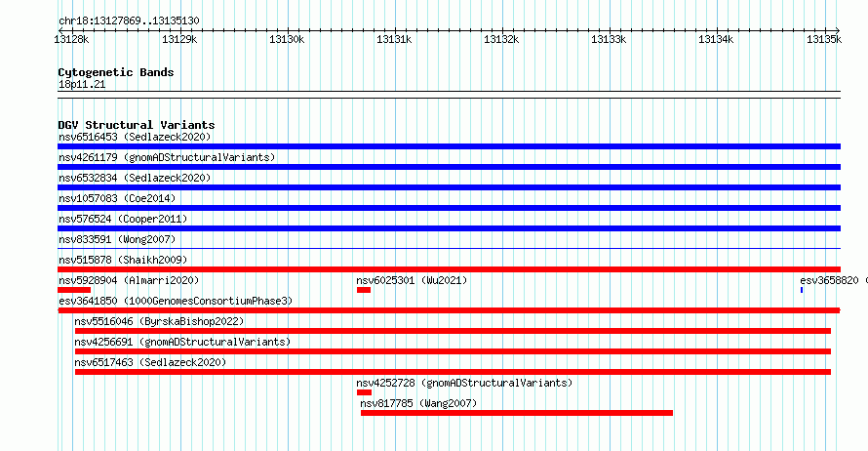Select the nsv833591 (Wong2007) label
This screenshot has height=451, width=868.
tap(117, 239)
